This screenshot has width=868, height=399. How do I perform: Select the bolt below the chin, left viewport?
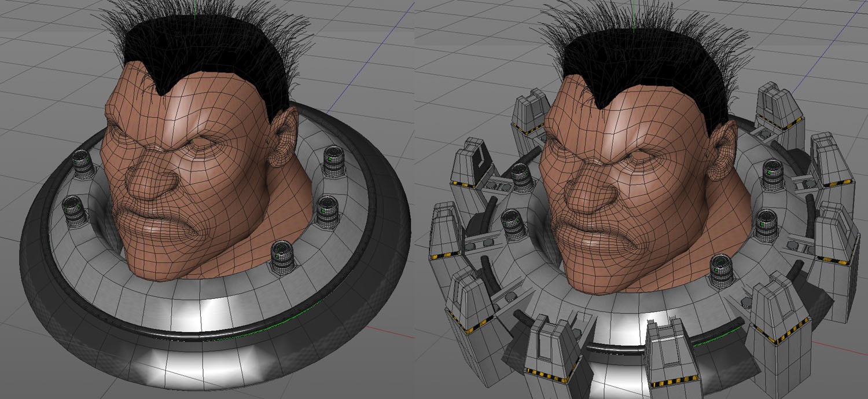283,257
